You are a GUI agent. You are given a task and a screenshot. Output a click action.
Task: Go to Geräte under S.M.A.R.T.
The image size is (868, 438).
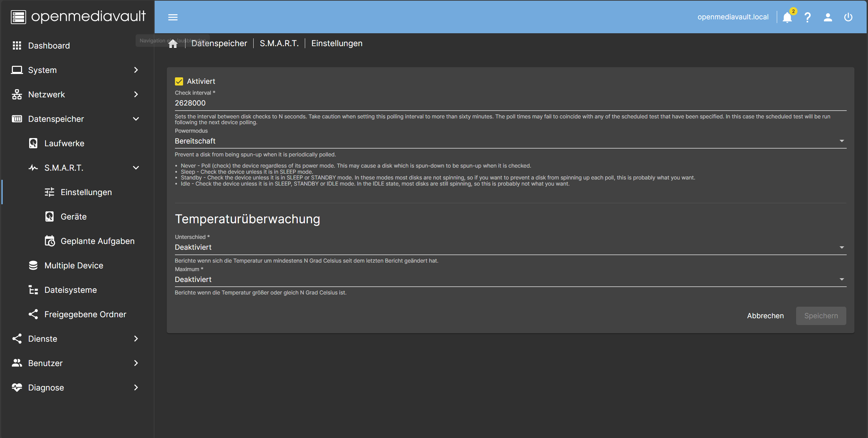74,217
